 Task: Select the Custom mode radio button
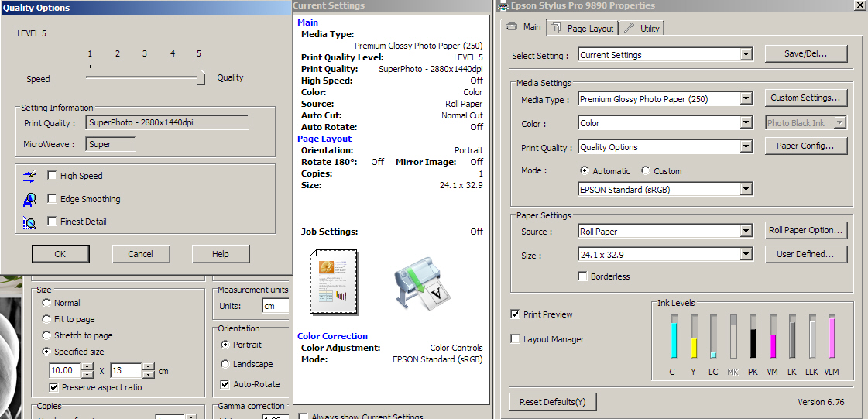tap(645, 171)
